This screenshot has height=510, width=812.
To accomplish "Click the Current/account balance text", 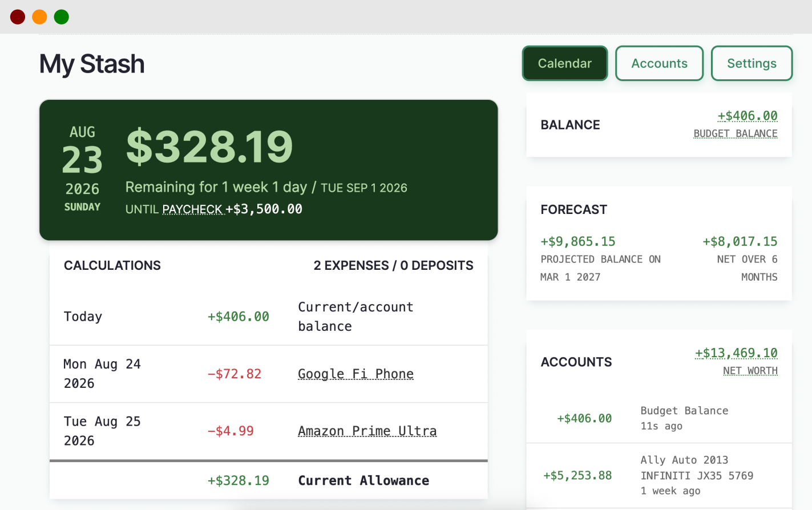I will coord(355,317).
